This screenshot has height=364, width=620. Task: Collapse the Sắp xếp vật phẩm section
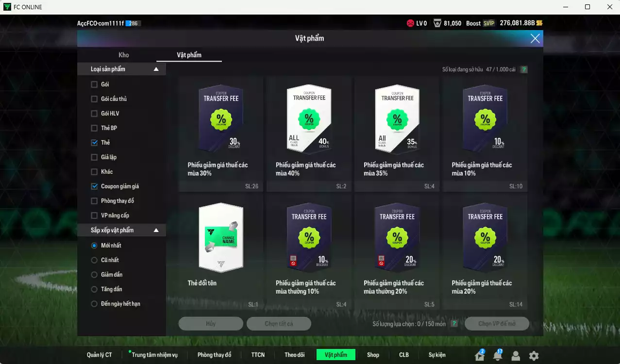click(x=156, y=230)
